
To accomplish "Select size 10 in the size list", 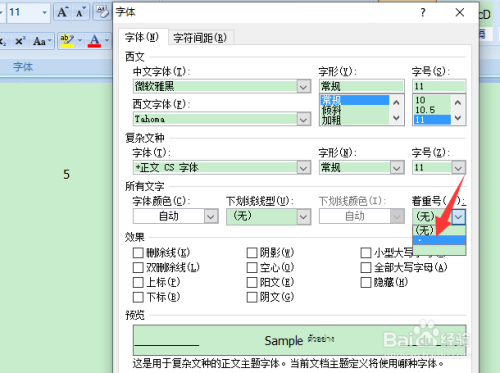I will point(432,100).
